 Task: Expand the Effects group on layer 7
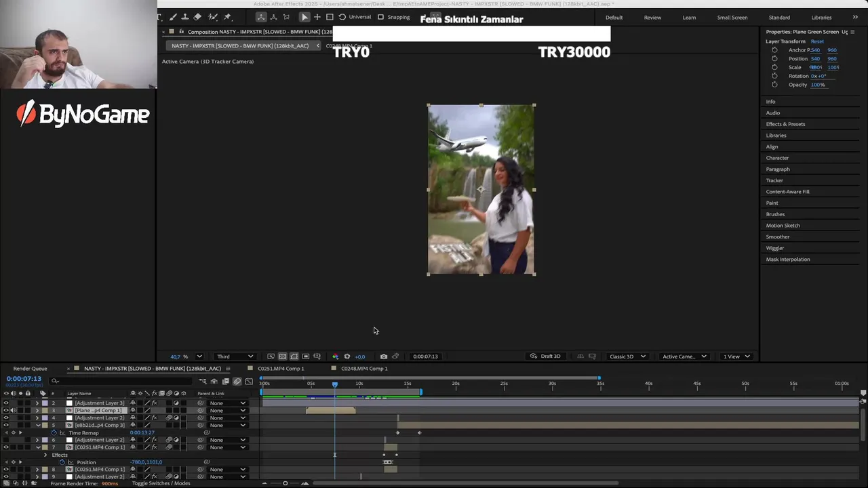[x=45, y=455]
